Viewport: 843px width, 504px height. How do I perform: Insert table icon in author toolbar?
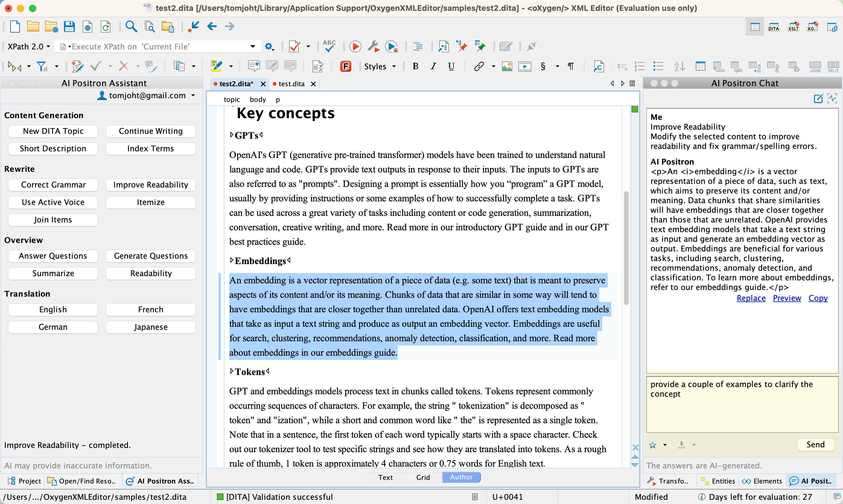pos(700,66)
